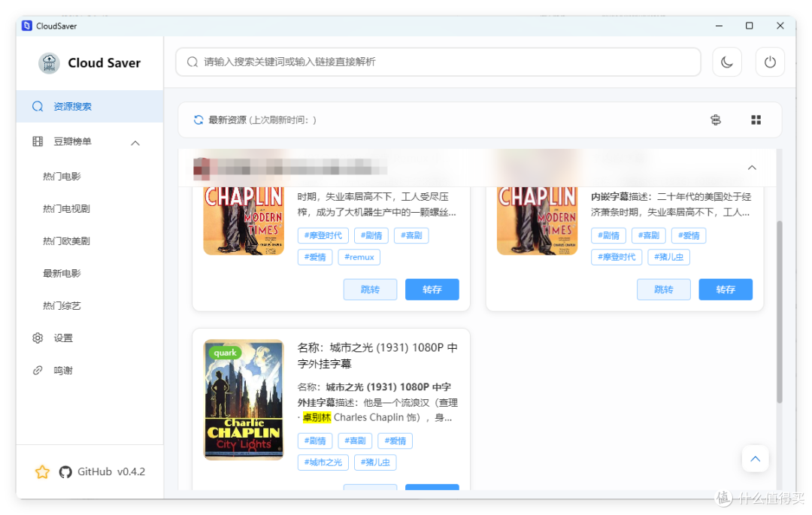Select 最新电影 list
This screenshot has height=515, width=812.
click(62, 273)
